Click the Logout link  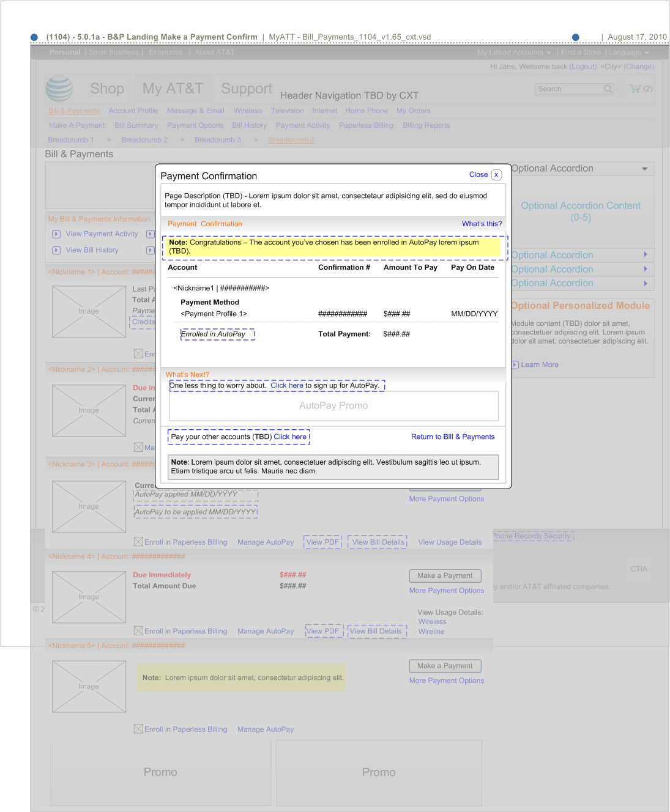pyautogui.click(x=583, y=67)
